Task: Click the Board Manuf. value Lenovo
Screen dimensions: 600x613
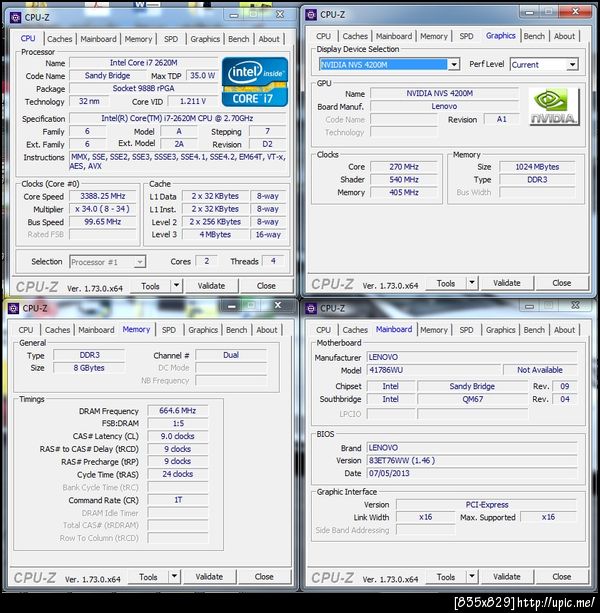Action: tap(444, 106)
